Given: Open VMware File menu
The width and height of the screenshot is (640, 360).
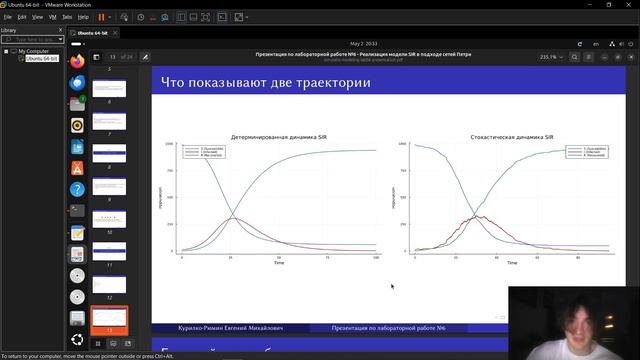Looking at the screenshot, I should tap(8, 17).
